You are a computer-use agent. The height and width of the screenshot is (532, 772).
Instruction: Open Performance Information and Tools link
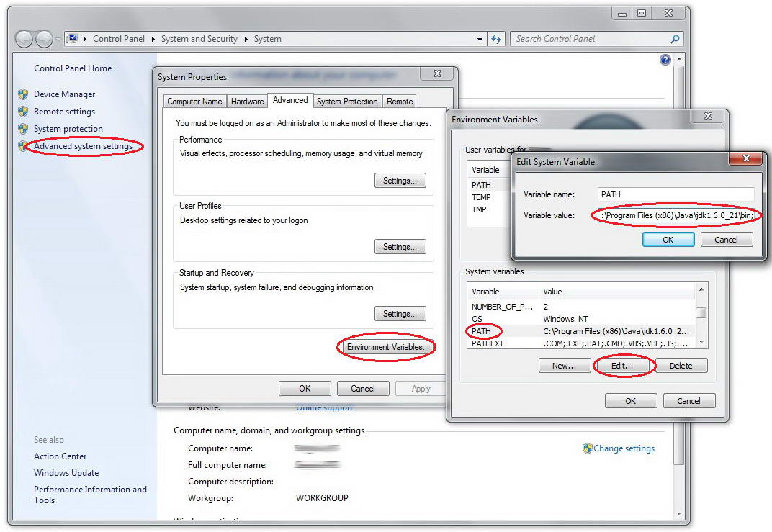point(90,495)
